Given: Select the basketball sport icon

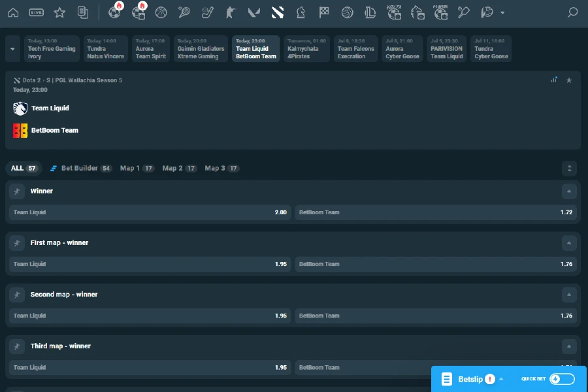Looking at the screenshot, I should point(161,12).
